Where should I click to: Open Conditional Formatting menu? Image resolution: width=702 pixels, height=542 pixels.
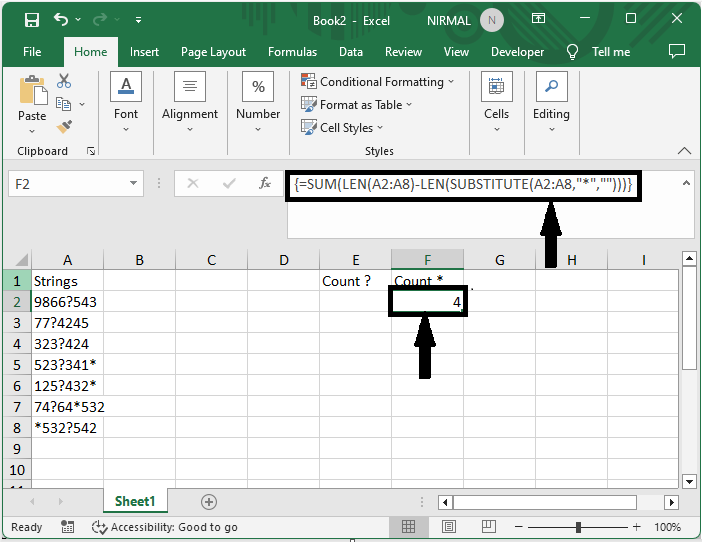[x=377, y=81]
